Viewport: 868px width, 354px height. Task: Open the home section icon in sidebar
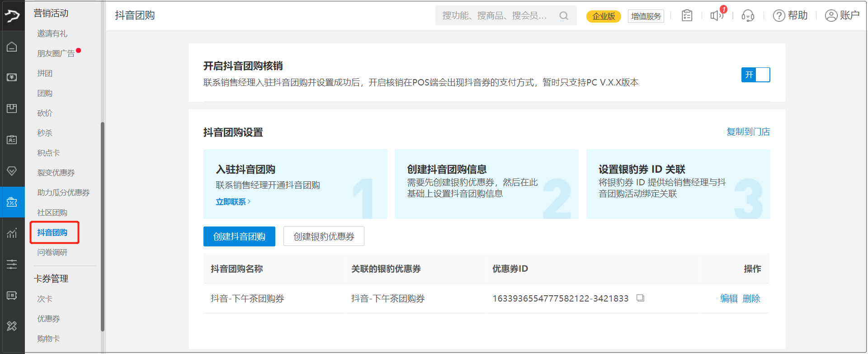(12, 47)
